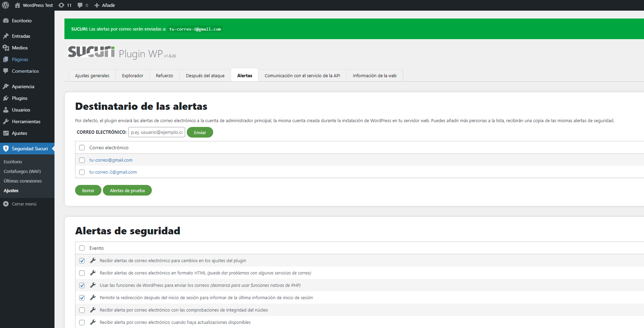
Task: Click the Herramientas wrench icon in sidebar
Action: [x=6, y=121]
